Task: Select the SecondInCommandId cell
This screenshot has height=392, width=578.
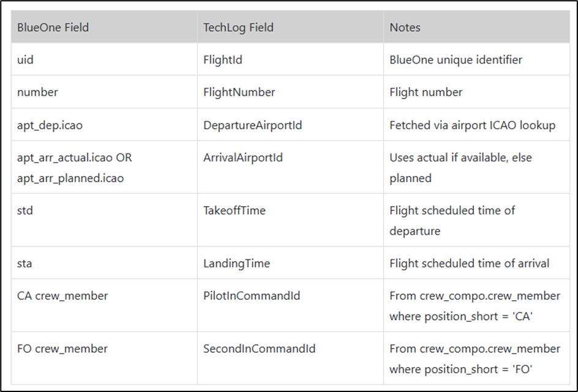Action: coord(290,358)
